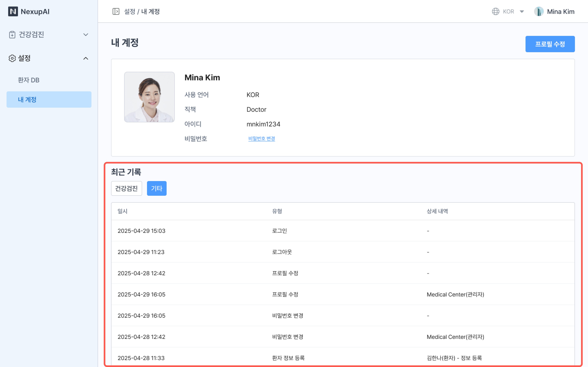Open 환자 DB in sidebar

click(x=29, y=80)
